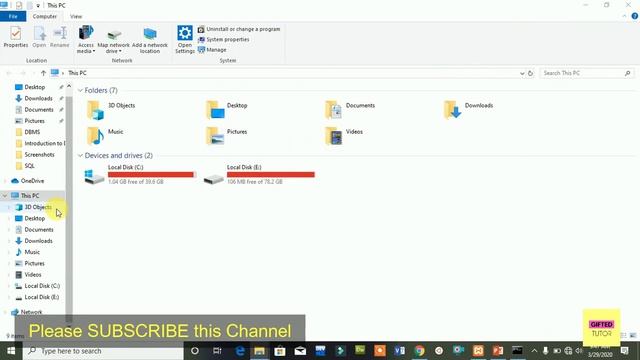Viewport: 640px width, 360px height.
Task: Open the 3D Objects folder in the main pane
Action: pyautogui.click(x=111, y=110)
